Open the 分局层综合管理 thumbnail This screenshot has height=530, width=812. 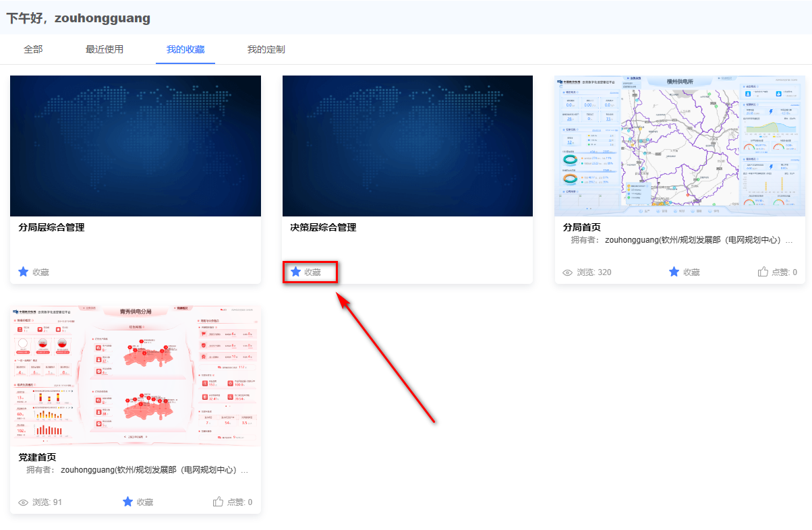pyautogui.click(x=136, y=146)
